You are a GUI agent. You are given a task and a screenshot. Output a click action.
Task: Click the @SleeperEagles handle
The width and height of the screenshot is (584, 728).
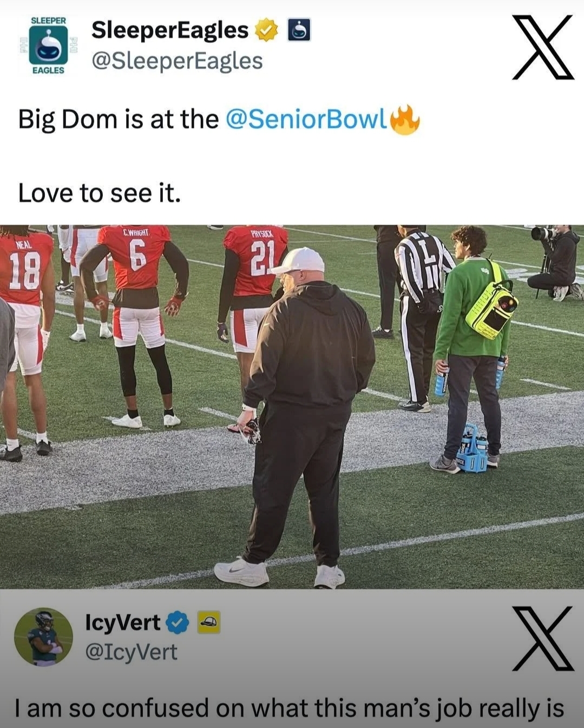177,61
